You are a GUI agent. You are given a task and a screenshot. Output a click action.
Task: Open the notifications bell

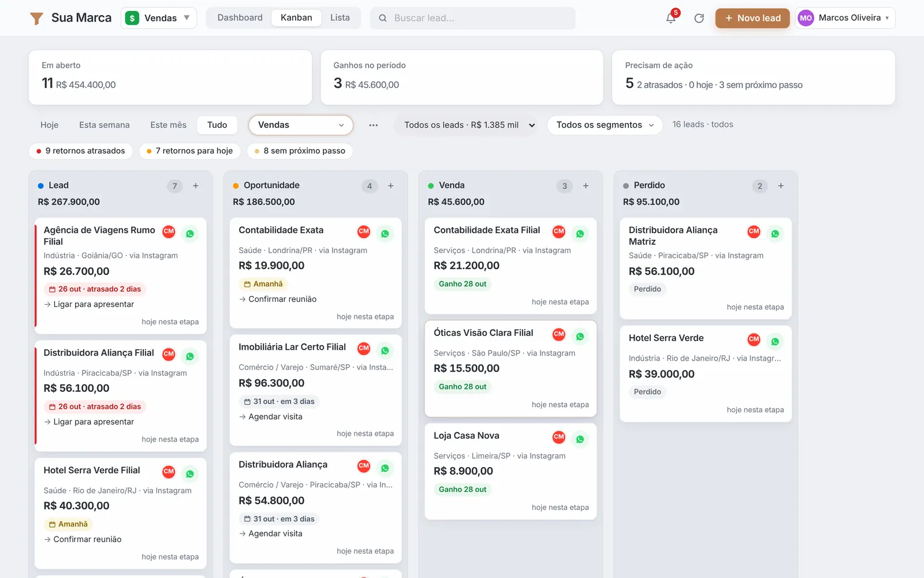pyautogui.click(x=670, y=18)
